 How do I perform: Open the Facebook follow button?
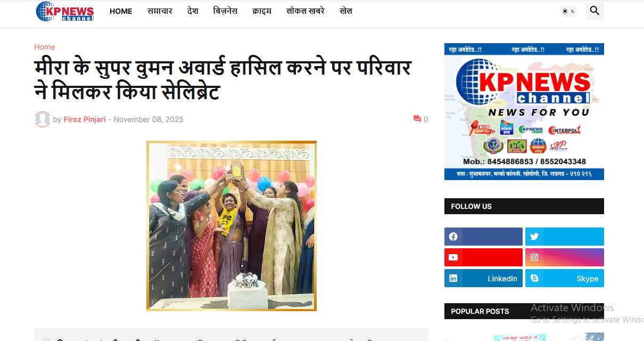[483, 237]
